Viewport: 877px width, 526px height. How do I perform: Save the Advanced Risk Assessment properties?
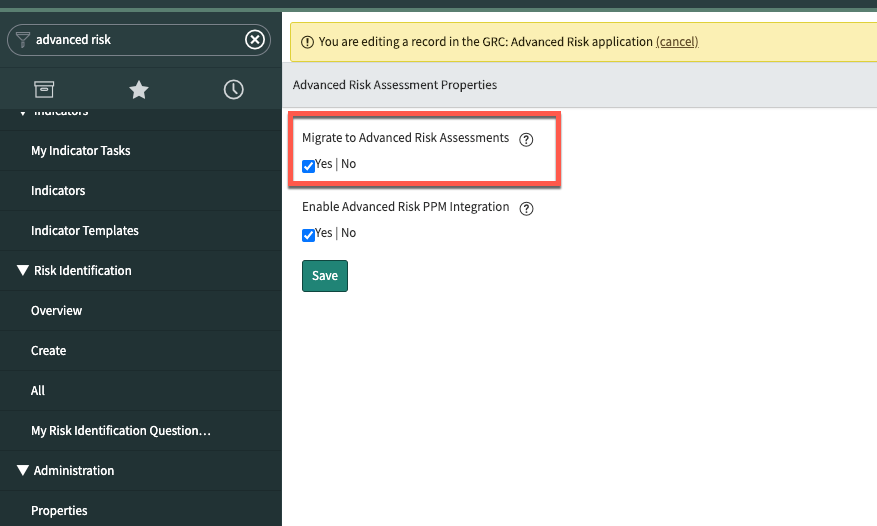click(x=325, y=276)
